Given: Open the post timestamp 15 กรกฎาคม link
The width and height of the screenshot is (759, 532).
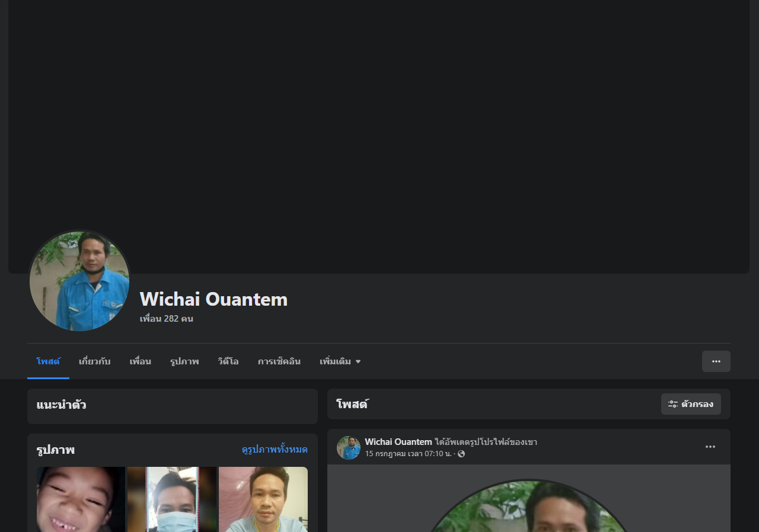Looking at the screenshot, I should pyautogui.click(x=408, y=454).
